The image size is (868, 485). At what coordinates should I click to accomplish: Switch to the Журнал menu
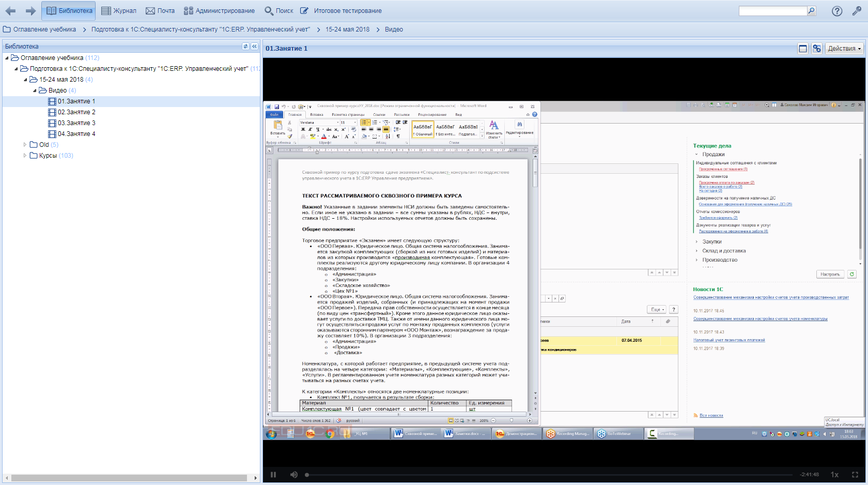(119, 11)
